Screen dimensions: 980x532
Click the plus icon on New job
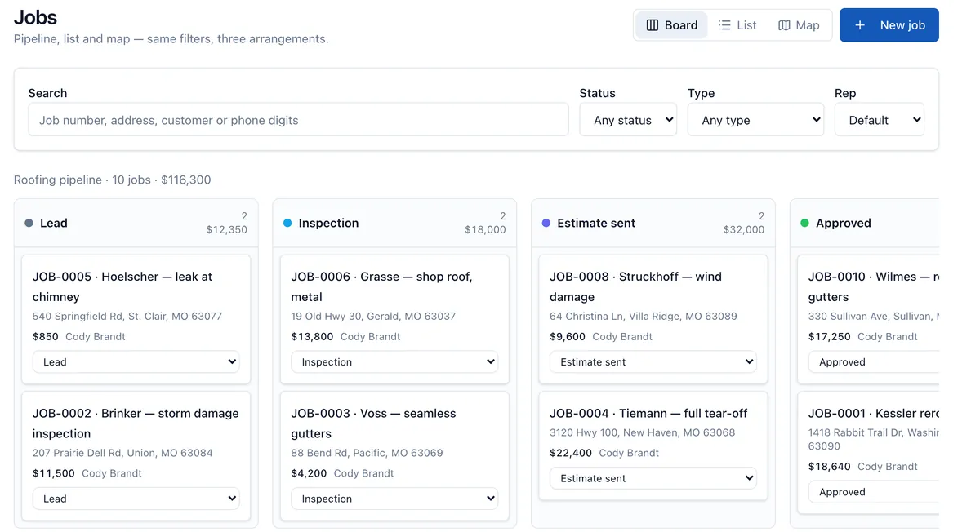[x=860, y=25]
